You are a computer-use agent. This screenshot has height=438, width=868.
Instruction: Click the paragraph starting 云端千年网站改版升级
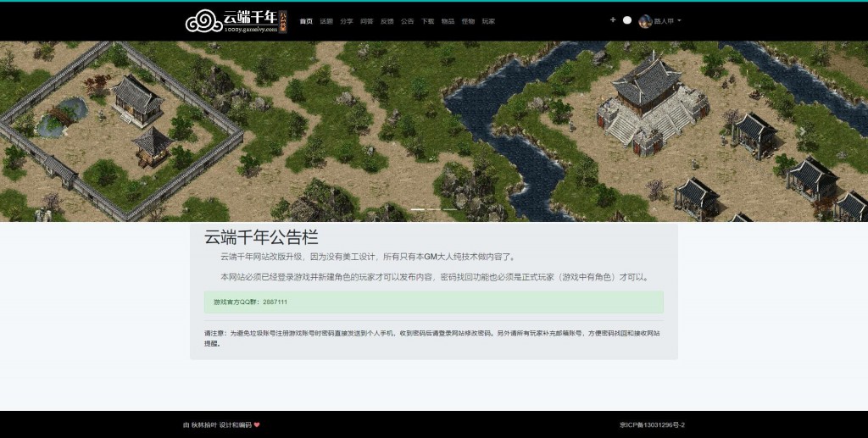click(368, 257)
